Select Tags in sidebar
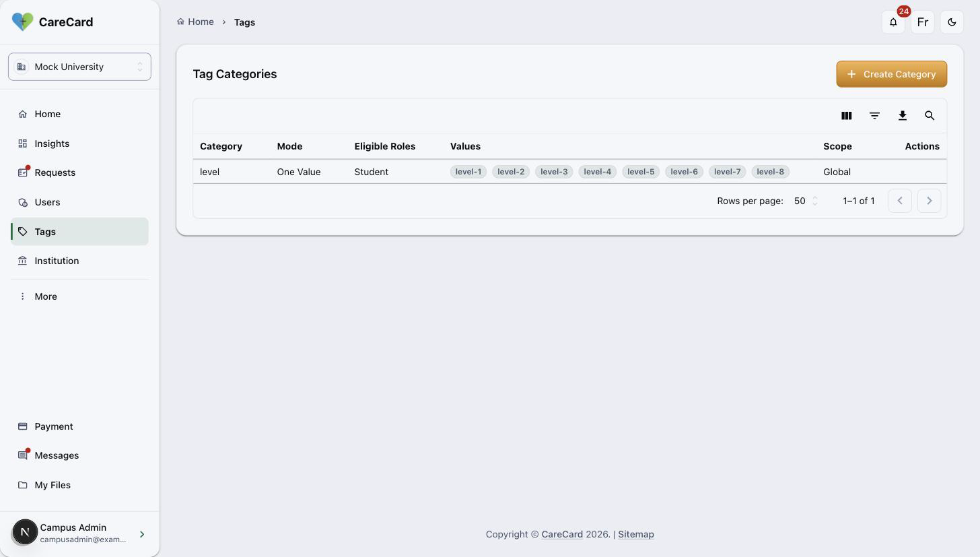The height and width of the screenshot is (557, 980). 79,232
